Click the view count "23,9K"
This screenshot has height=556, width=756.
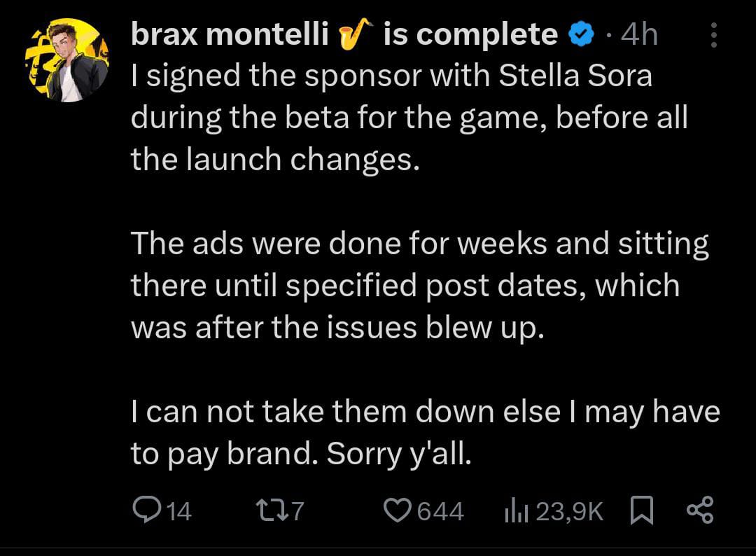tap(569, 511)
